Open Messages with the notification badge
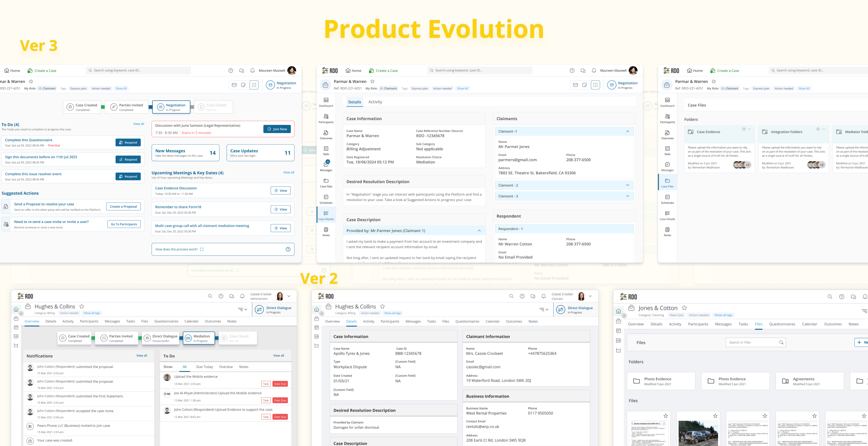This screenshot has height=446, width=868. 326,166
